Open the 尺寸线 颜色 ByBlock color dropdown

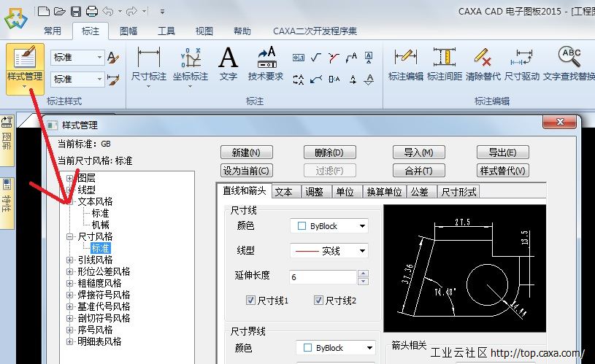pos(329,226)
